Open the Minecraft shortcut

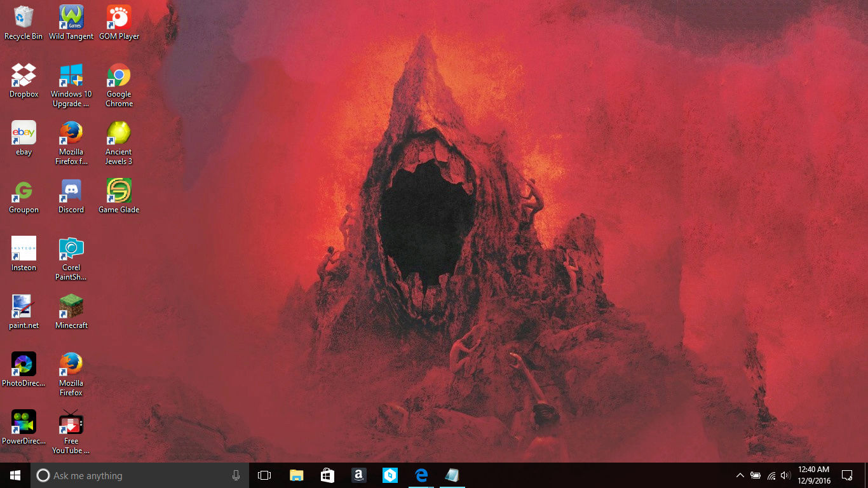coord(71,312)
